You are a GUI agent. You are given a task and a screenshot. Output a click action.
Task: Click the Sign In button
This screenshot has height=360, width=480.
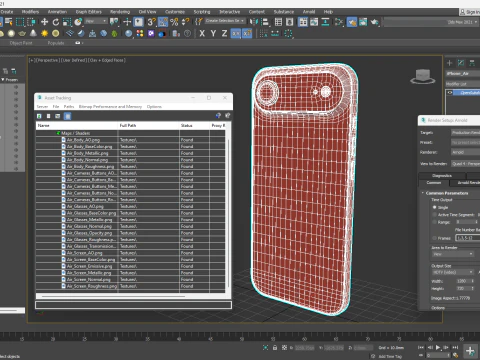point(470,12)
